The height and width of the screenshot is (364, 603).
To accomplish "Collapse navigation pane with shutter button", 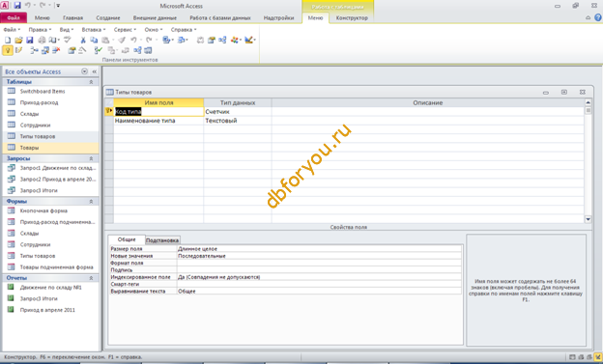I will (95, 71).
